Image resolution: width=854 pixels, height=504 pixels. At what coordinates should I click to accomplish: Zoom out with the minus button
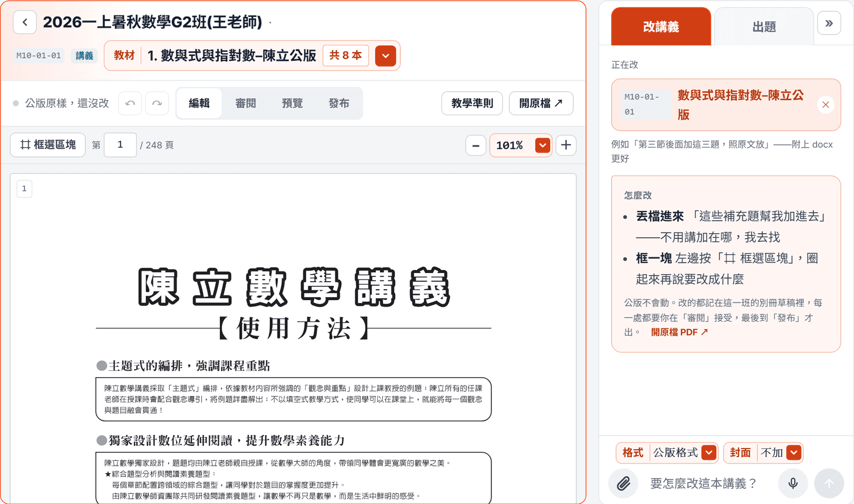(x=476, y=145)
